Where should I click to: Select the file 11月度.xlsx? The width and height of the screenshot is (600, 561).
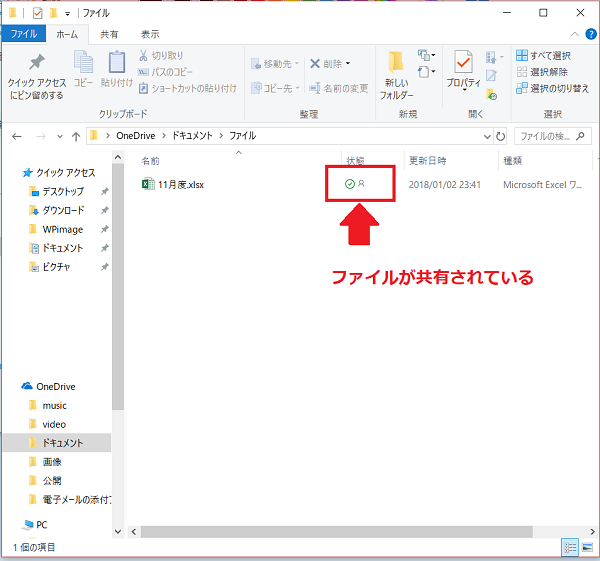click(x=173, y=184)
